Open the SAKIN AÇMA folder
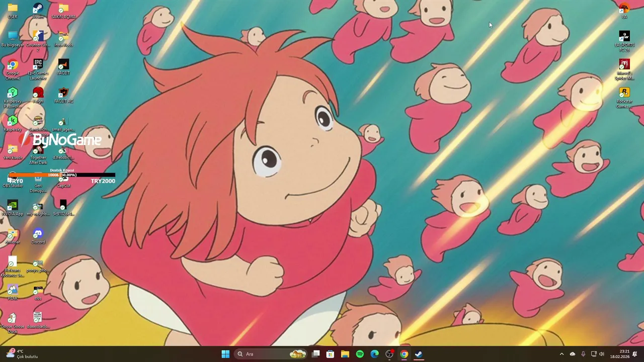644x362 pixels. (63, 11)
